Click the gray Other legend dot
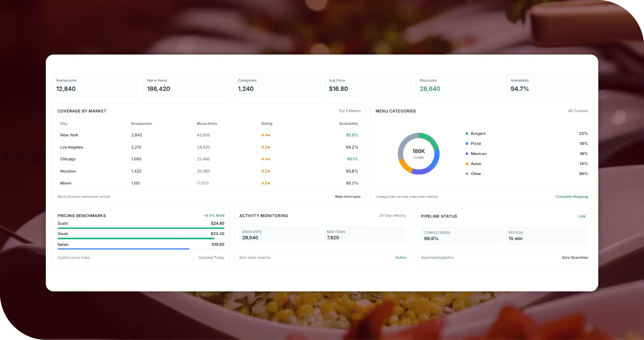The image size is (644, 340). [467, 174]
